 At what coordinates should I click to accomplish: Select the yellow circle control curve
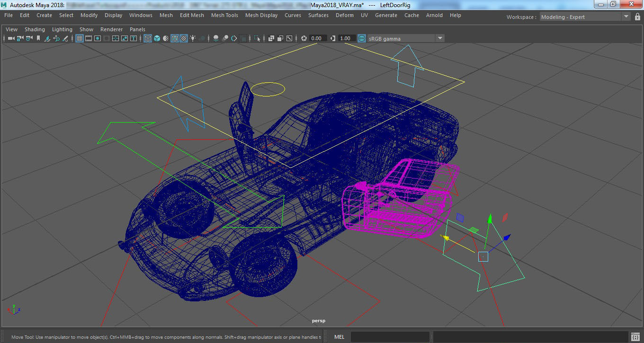point(268,89)
